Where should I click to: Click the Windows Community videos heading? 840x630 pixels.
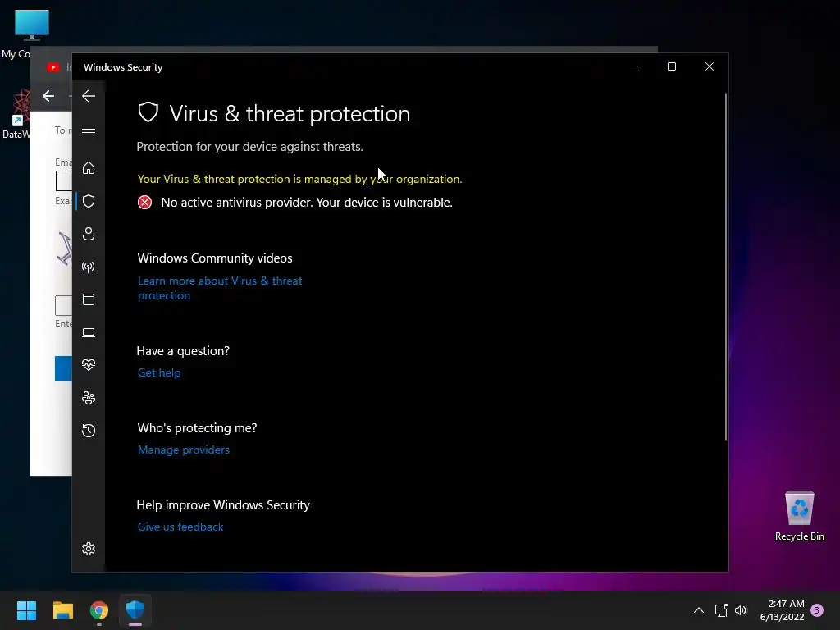[x=215, y=258]
